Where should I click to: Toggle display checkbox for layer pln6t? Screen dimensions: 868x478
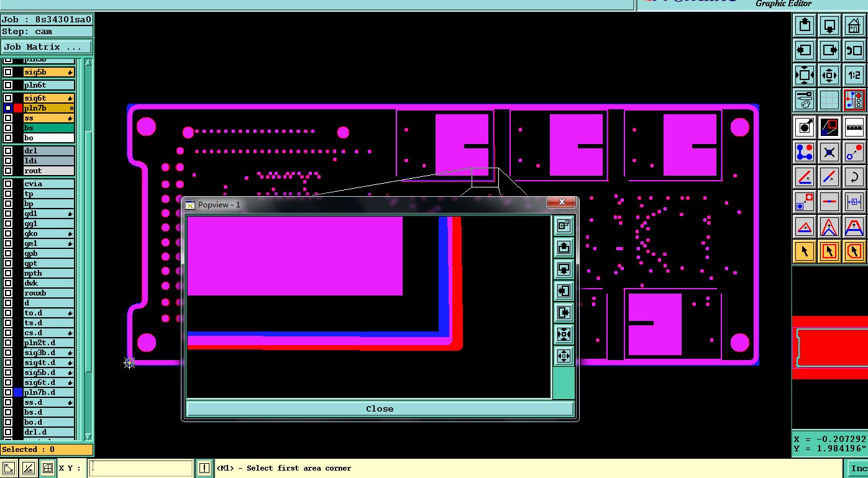pos(8,85)
